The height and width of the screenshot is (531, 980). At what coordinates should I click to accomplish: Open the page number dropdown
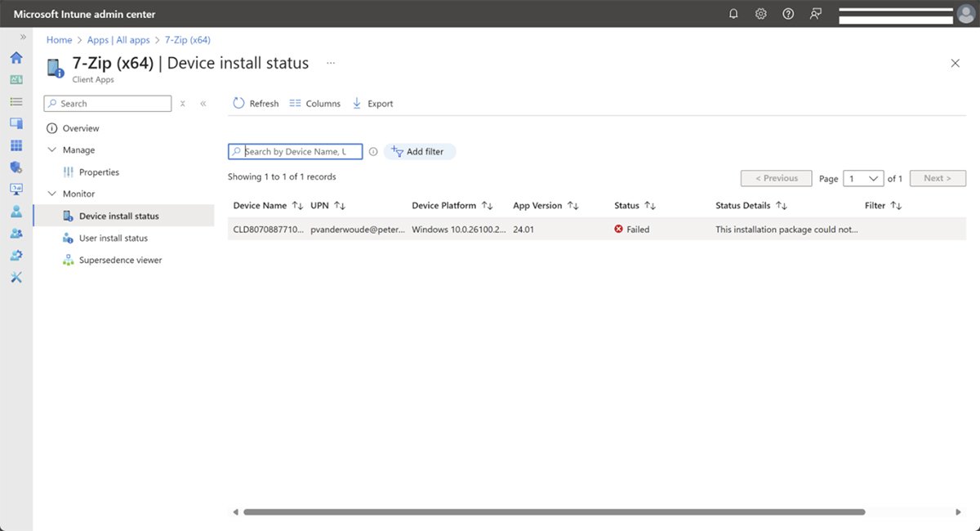pyautogui.click(x=864, y=178)
